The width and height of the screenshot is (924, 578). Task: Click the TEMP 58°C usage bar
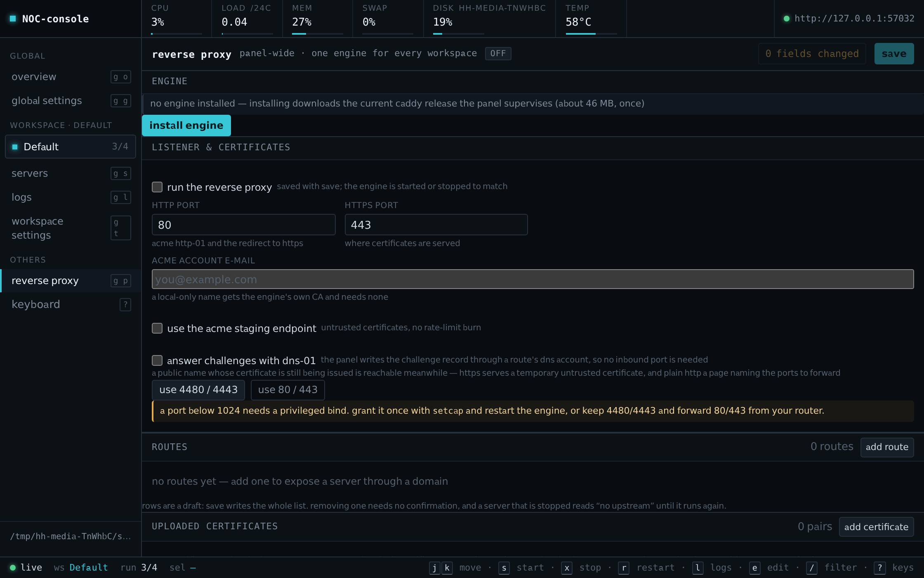(592, 34)
